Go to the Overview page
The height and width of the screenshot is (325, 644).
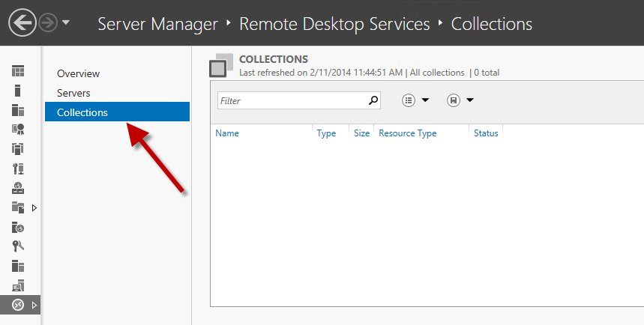pos(78,73)
